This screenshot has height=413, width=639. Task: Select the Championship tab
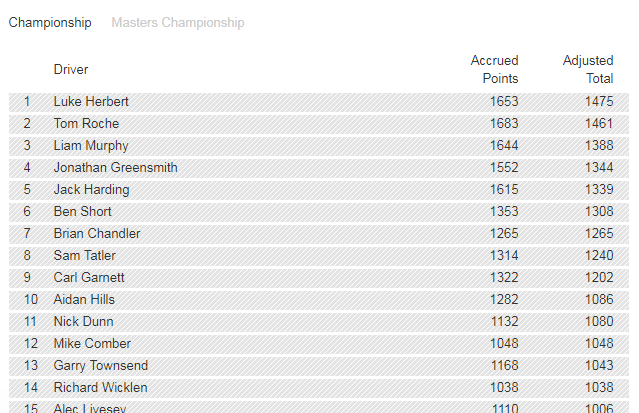pyautogui.click(x=50, y=22)
